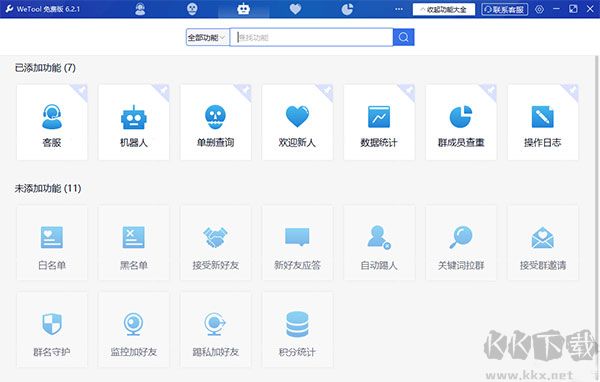Click the 收起功能大全 button

point(444,9)
